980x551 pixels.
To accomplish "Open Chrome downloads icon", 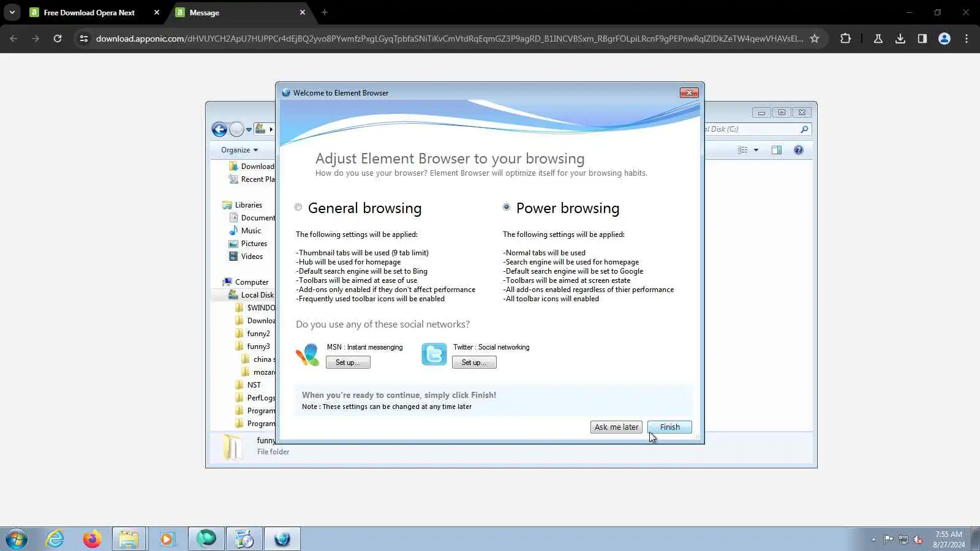I will click(900, 39).
